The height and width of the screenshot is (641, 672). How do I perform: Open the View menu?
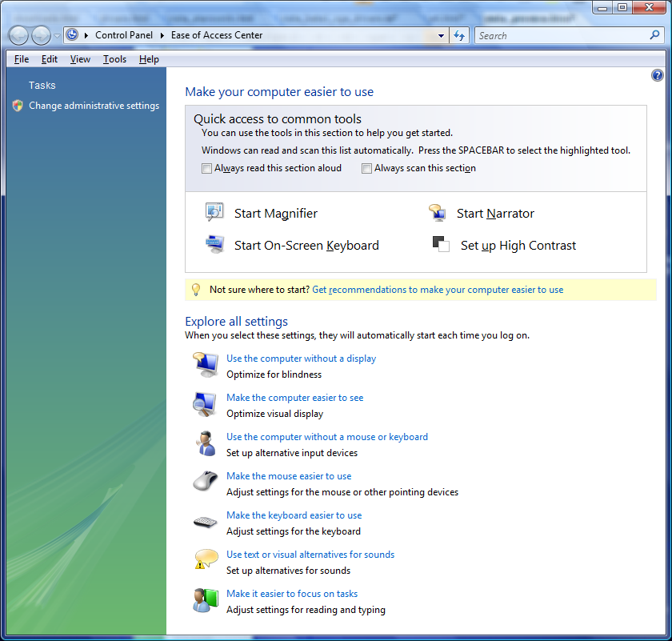click(80, 59)
